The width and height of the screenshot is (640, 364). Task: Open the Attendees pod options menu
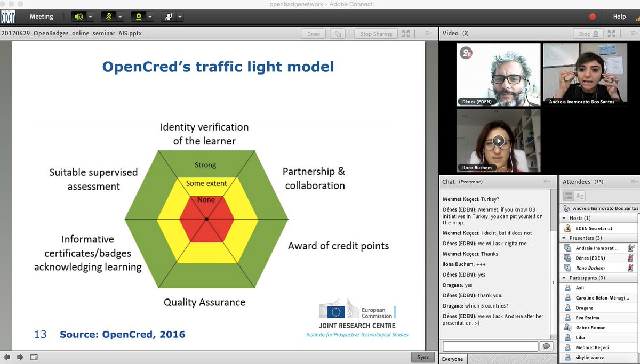(634, 182)
